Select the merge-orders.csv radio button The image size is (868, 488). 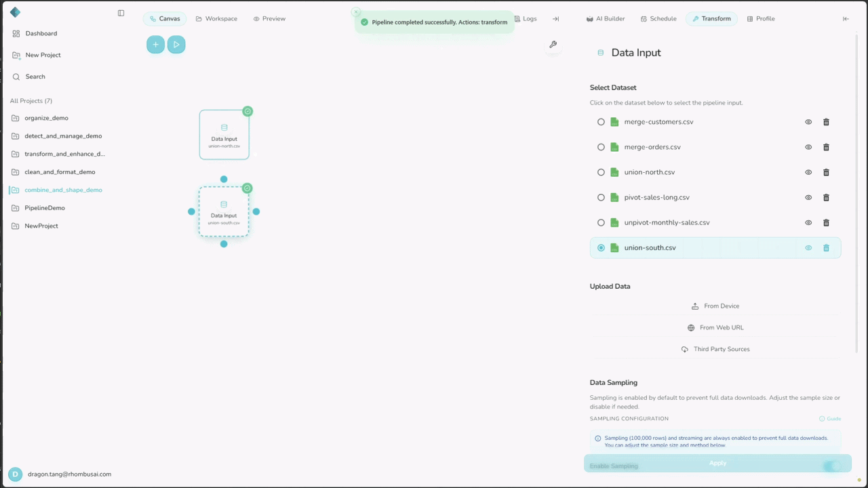(x=601, y=147)
